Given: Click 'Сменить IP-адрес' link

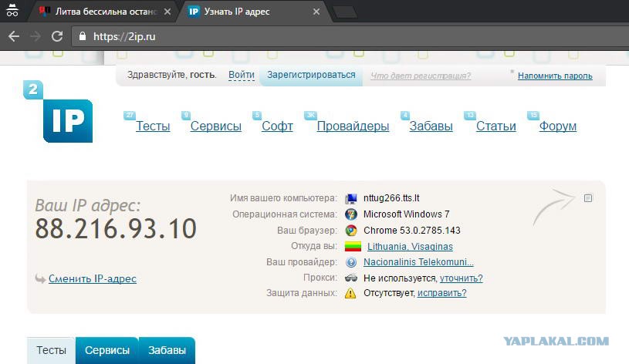Looking at the screenshot, I should [93, 278].
